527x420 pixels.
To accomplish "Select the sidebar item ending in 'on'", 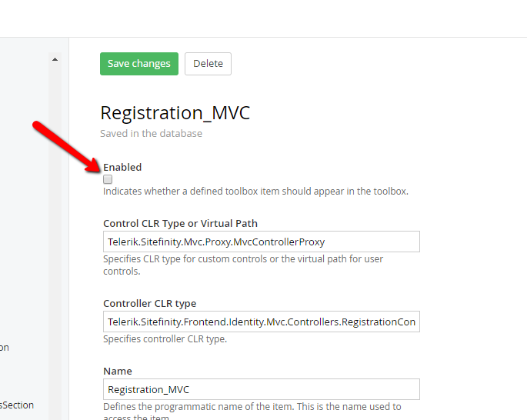I will 5,348.
